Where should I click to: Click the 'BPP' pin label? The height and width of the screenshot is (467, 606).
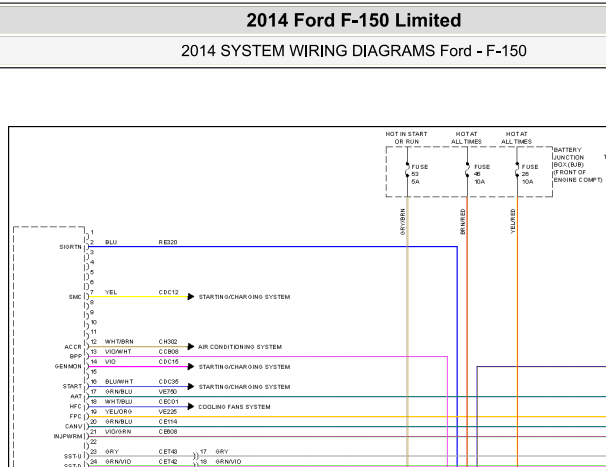pyautogui.click(x=76, y=356)
